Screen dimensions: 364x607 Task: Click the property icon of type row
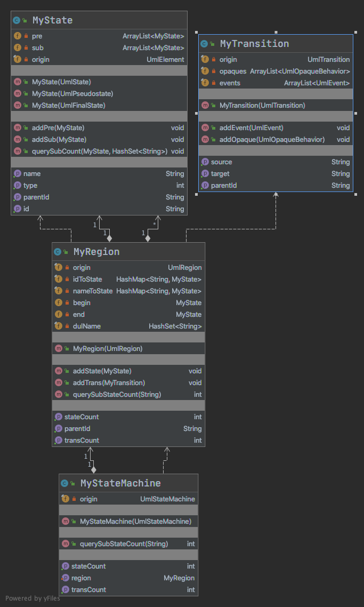(x=18, y=186)
